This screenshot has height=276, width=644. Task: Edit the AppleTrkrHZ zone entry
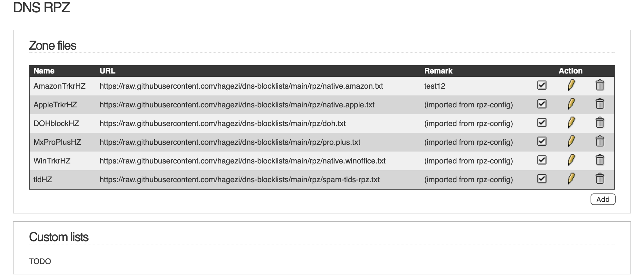[571, 104]
